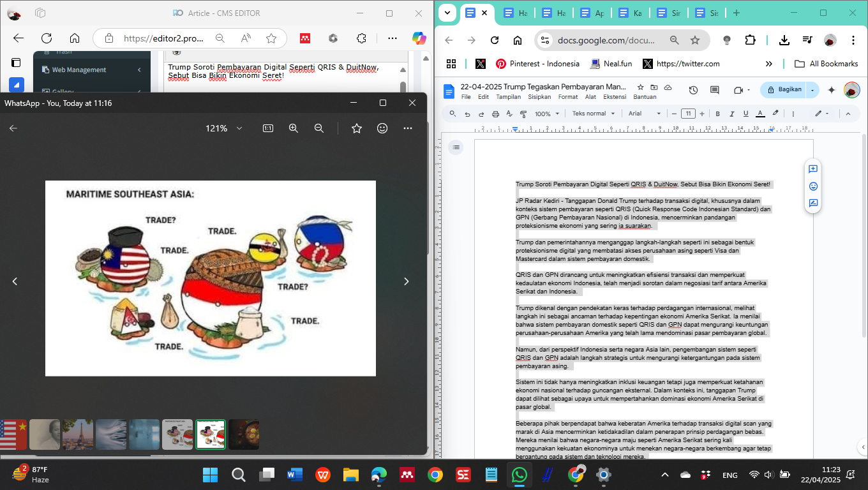868x490 pixels.
Task: Open the 100% zoom dropdown in Docs
Action: (x=548, y=114)
